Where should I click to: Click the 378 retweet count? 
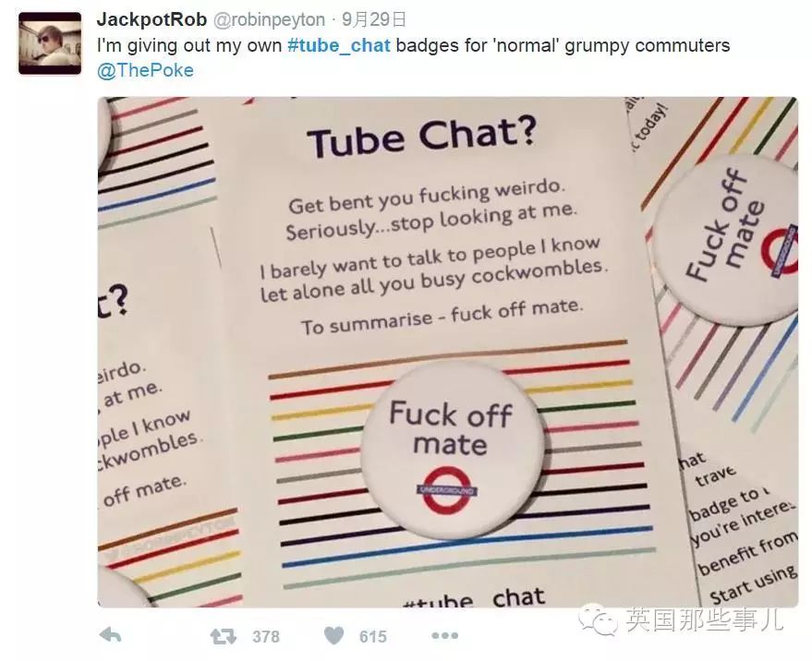tap(266, 636)
